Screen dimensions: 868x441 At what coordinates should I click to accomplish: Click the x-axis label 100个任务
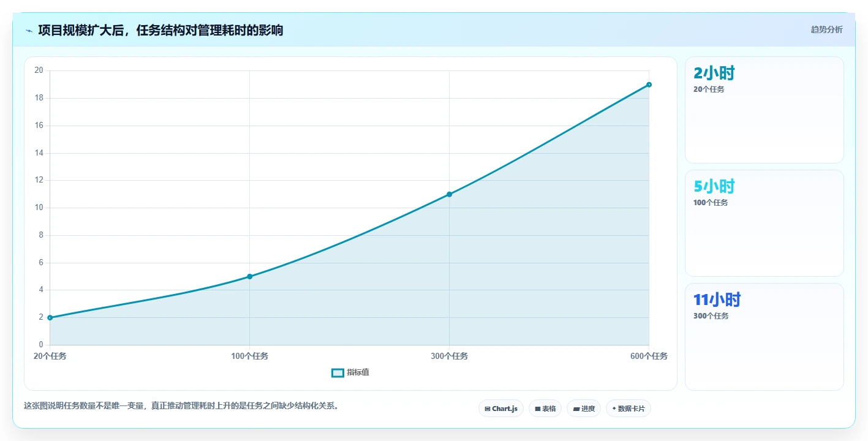(249, 356)
